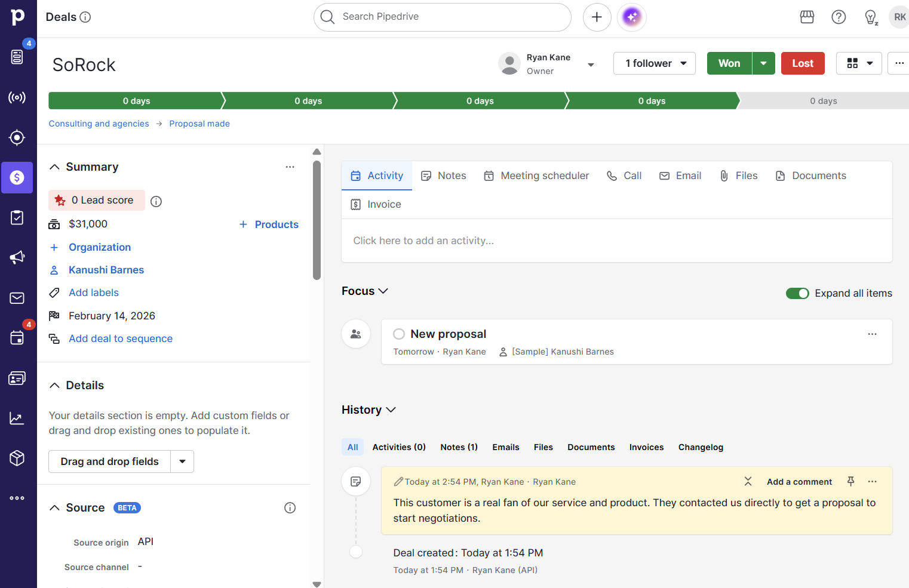
Task: Select the Products box icon in sidebar
Action: click(x=17, y=458)
